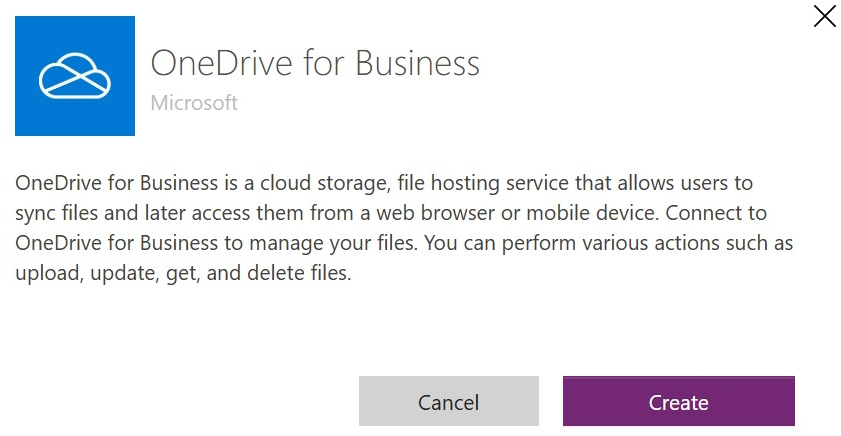
Task: Select the OneDrive for Business title text
Action: (x=314, y=63)
